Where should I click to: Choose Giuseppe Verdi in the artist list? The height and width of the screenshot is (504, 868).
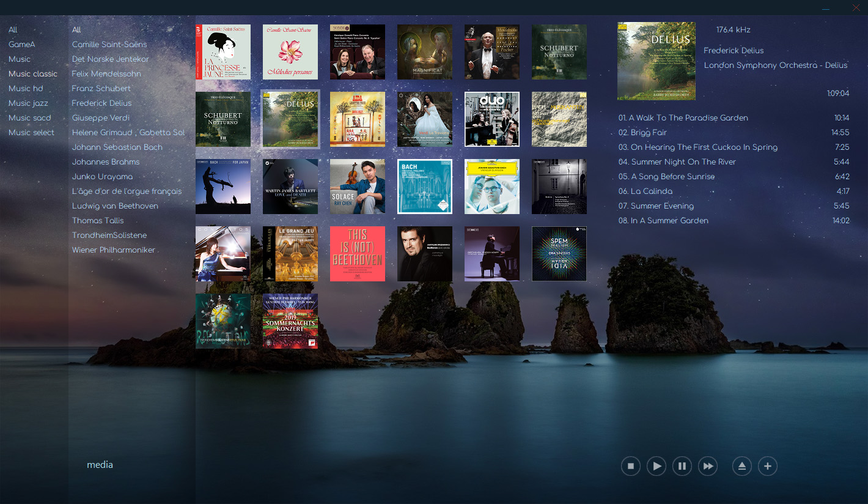[x=101, y=118]
